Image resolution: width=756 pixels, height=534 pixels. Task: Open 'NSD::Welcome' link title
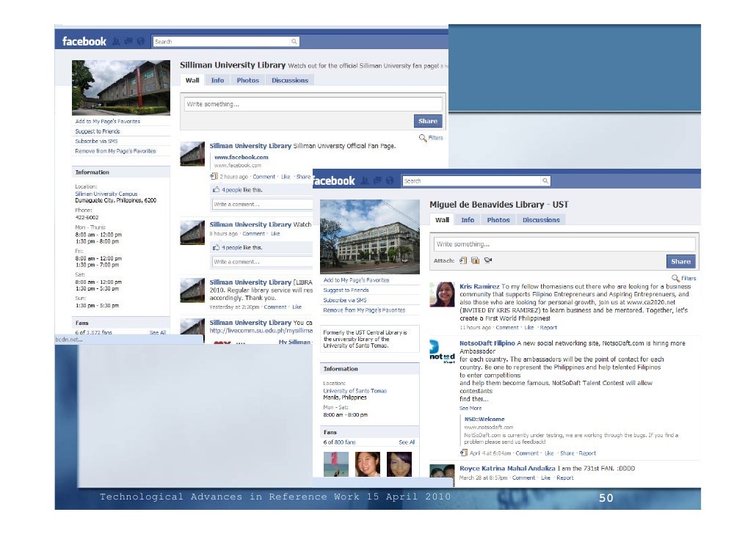(484, 420)
